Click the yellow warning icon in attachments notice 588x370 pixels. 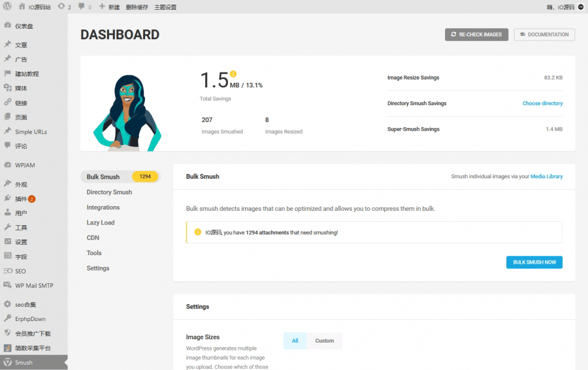point(198,232)
